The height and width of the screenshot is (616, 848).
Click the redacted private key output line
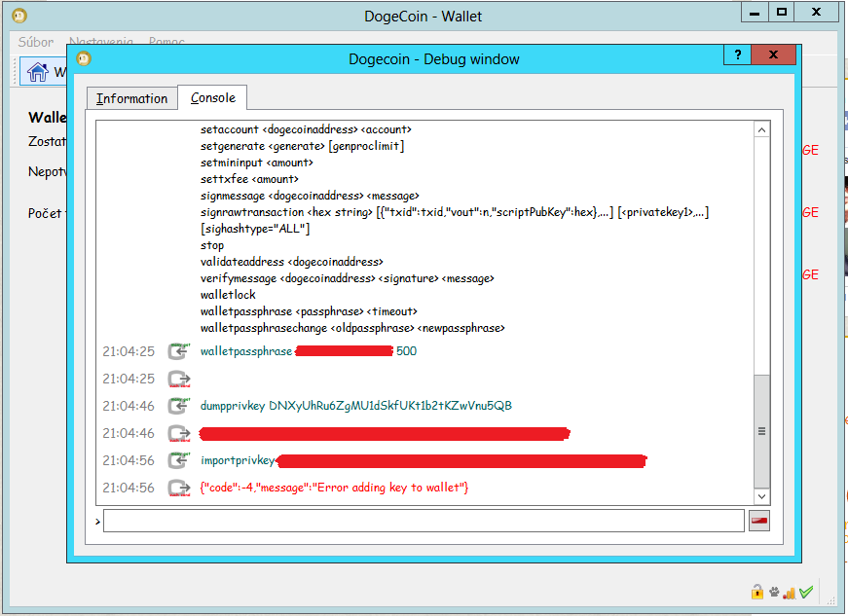(x=385, y=433)
